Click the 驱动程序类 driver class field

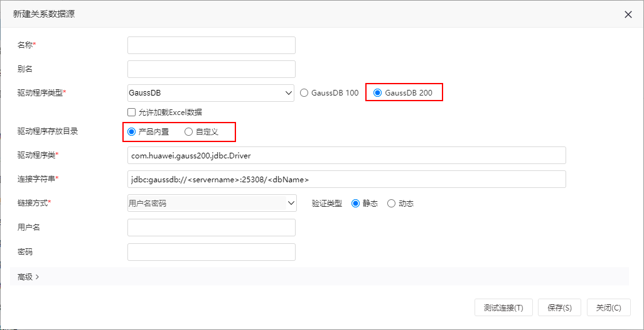tap(347, 155)
